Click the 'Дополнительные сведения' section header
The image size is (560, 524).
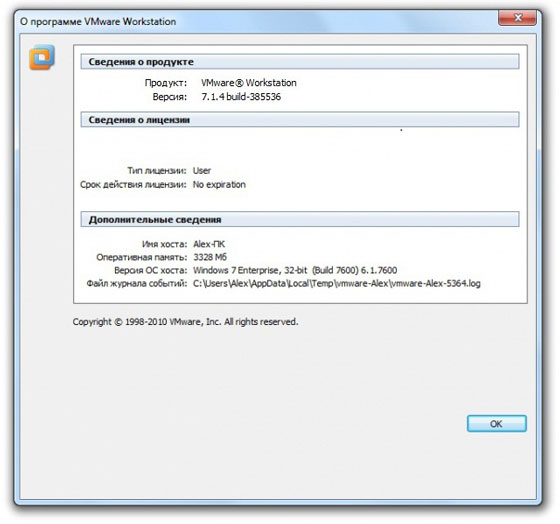click(x=300, y=219)
